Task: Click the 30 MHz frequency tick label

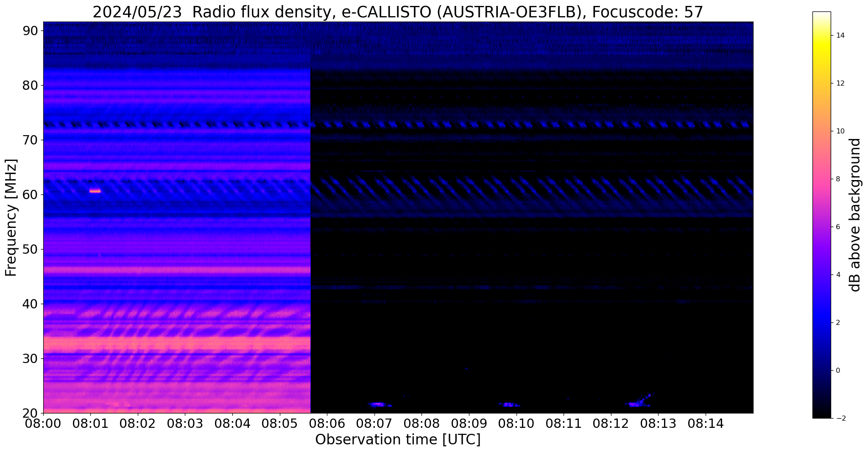Action: coord(30,359)
